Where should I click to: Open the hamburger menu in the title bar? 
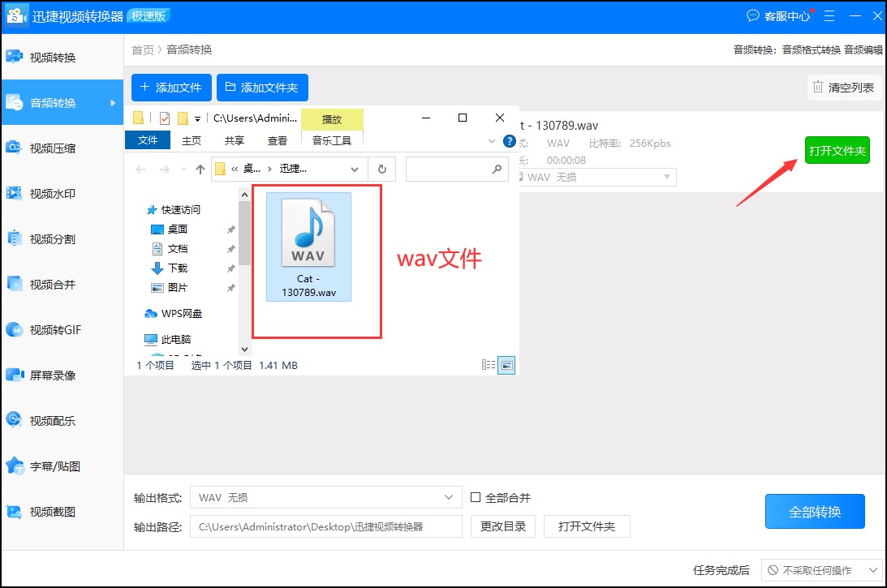coord(829,15)
